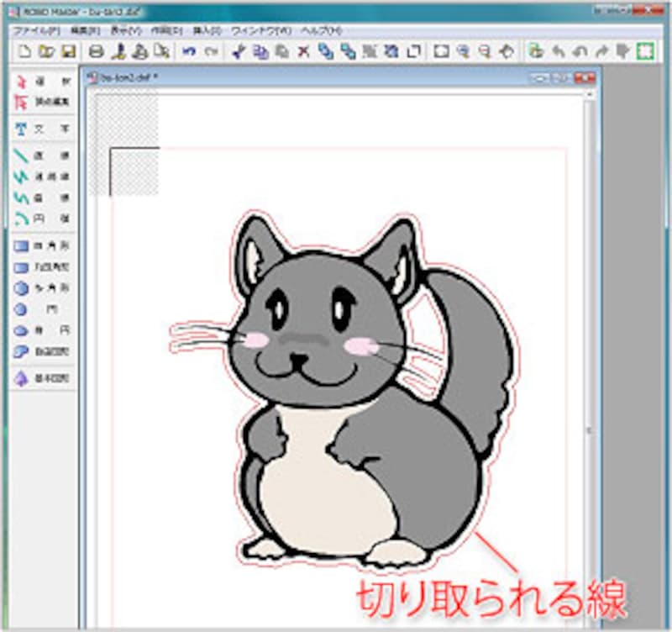Select the 連続線 polyline tool
This screenshot has width=672, height=632.
(43, 176)
